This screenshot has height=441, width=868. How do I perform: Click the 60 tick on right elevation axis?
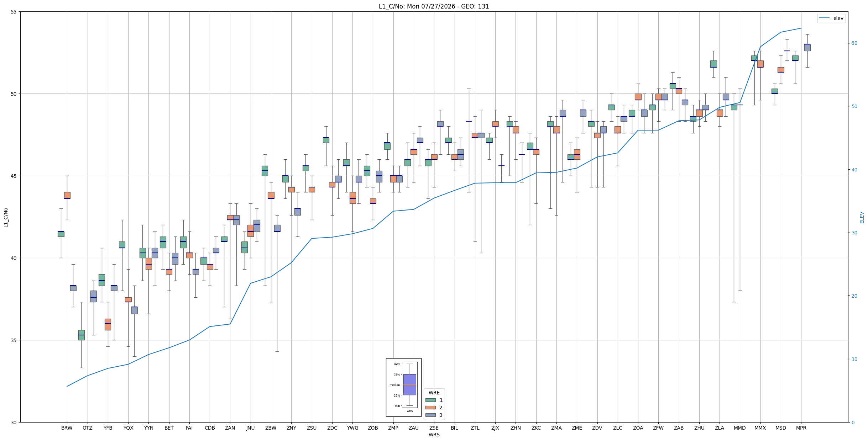[x=854, y=43]
